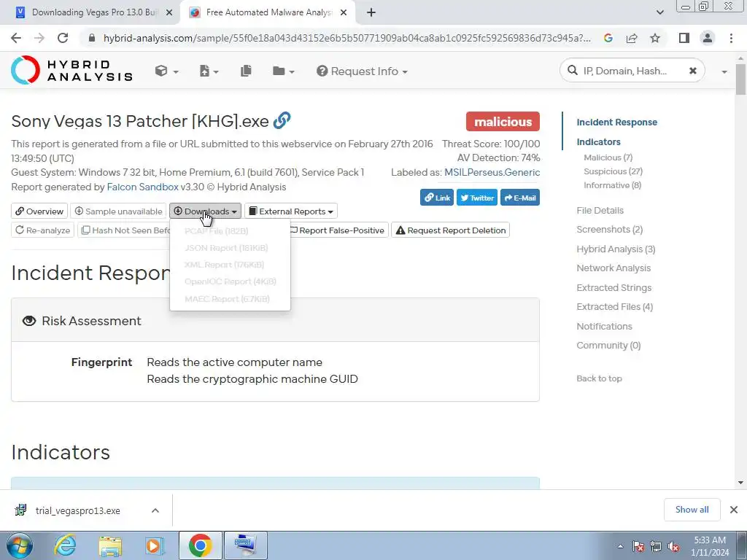Click the Google icon in the address bar
This screenshot has width=747, height=560.
pyautogui.click(x=608, y=38)
